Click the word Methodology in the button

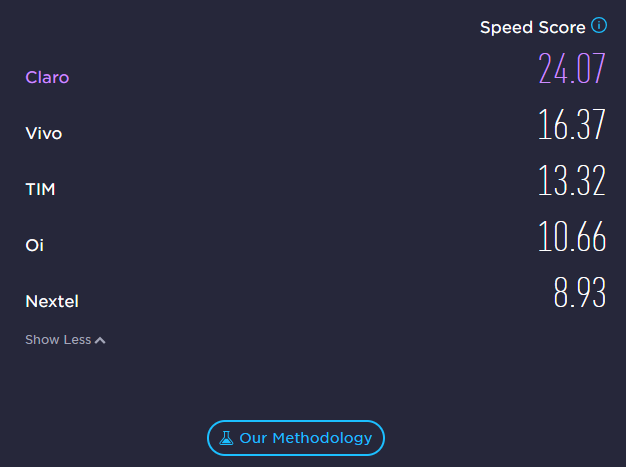pyautogui.click(x=322, y=438)
